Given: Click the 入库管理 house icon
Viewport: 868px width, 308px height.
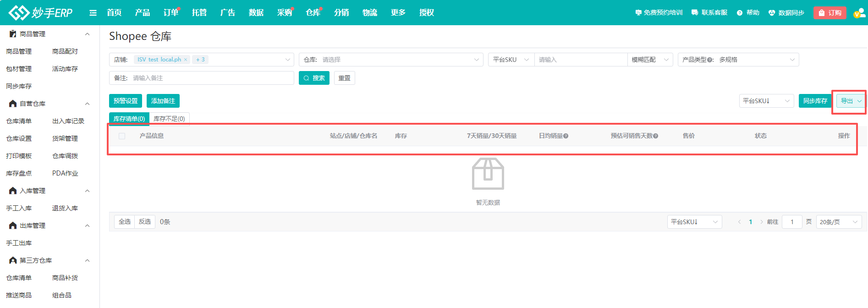Looking at the screenshot, I should [13, 191].
